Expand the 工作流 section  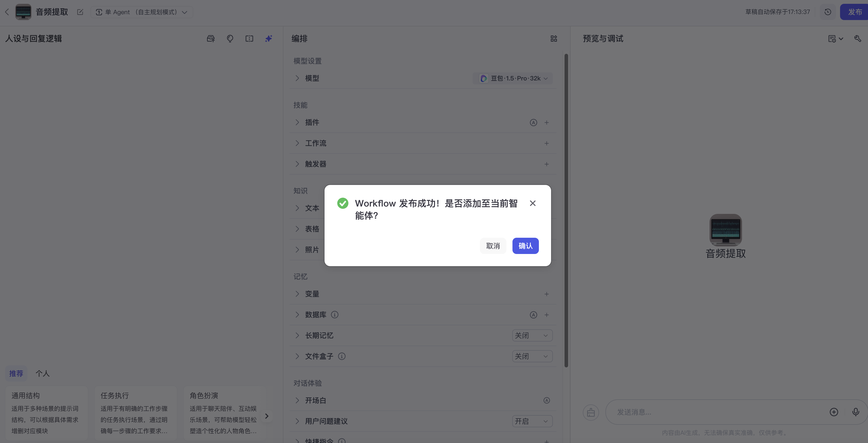pos(297,143)
